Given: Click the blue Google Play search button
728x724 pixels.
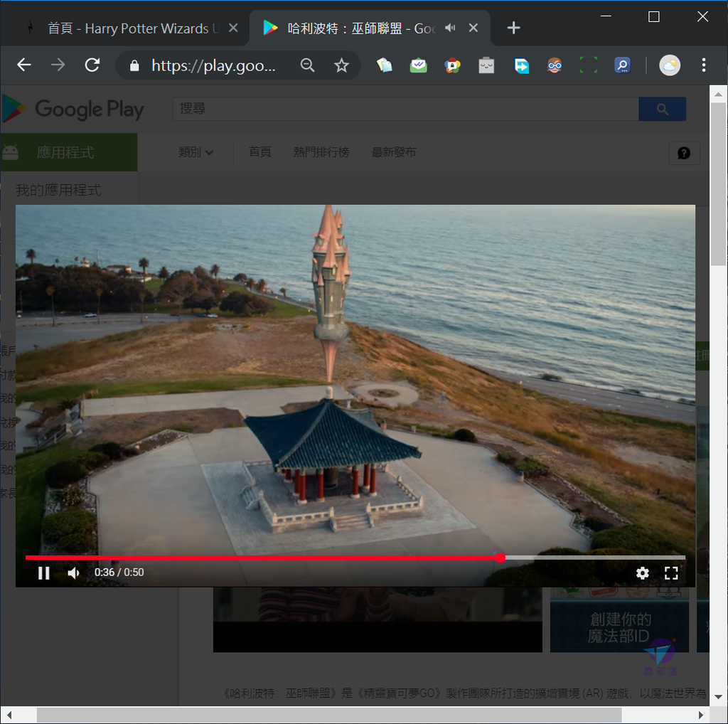Looking at the screenshot, I should tap(662, 109).
